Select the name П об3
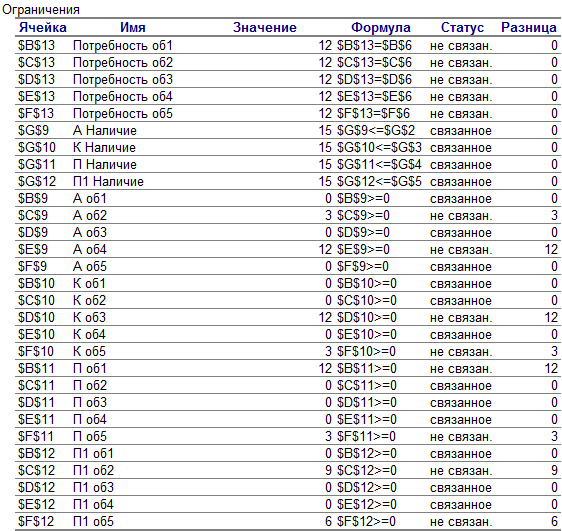Viewport: 562px width, 531px height. pyautogui.click(x=90, y=402)
